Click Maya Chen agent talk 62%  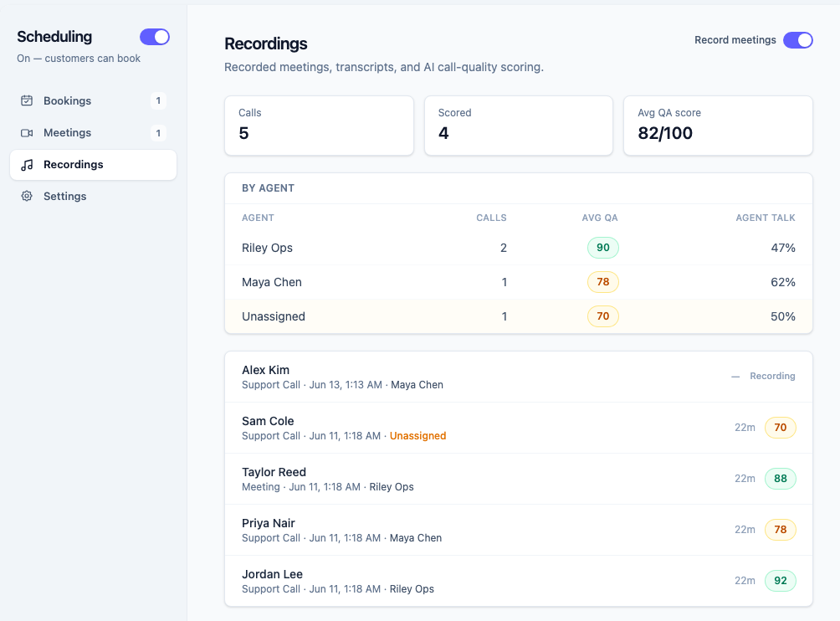coord(782,282)
